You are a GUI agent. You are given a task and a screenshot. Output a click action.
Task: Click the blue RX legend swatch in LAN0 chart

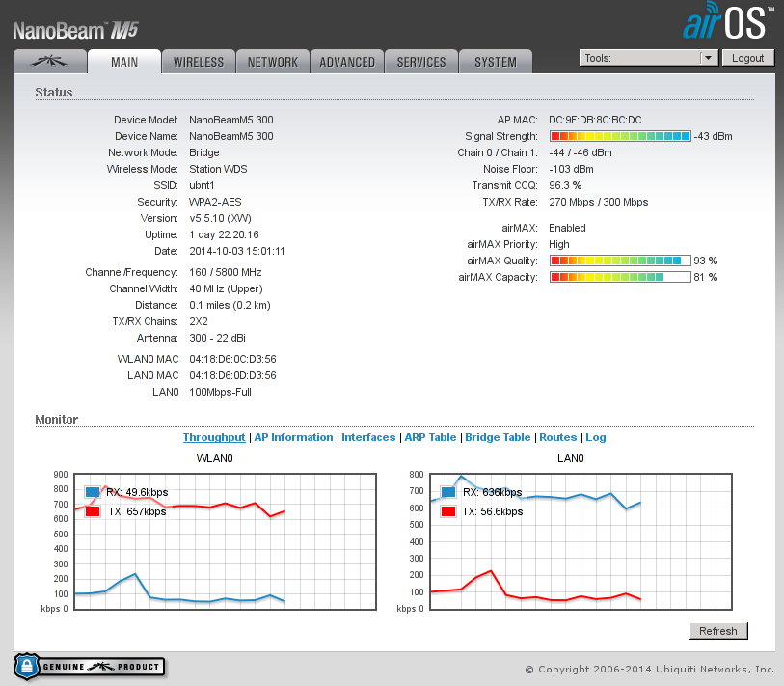[x=448, y=492]
